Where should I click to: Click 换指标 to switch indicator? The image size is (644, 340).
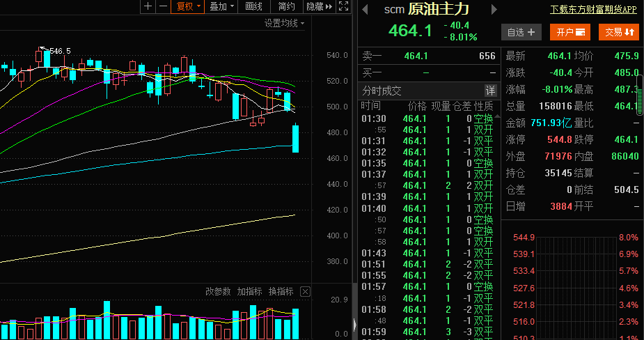point(281,291)
